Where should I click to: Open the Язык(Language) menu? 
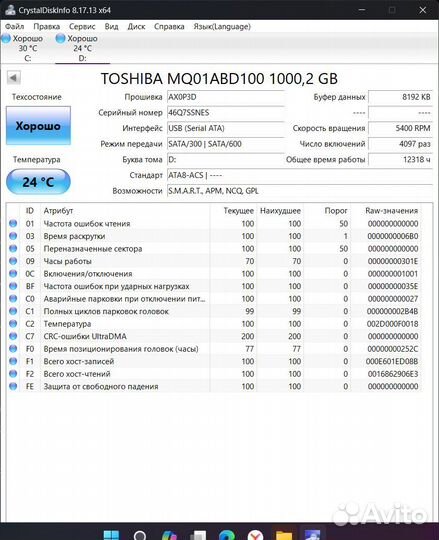(x=222, y=27)
